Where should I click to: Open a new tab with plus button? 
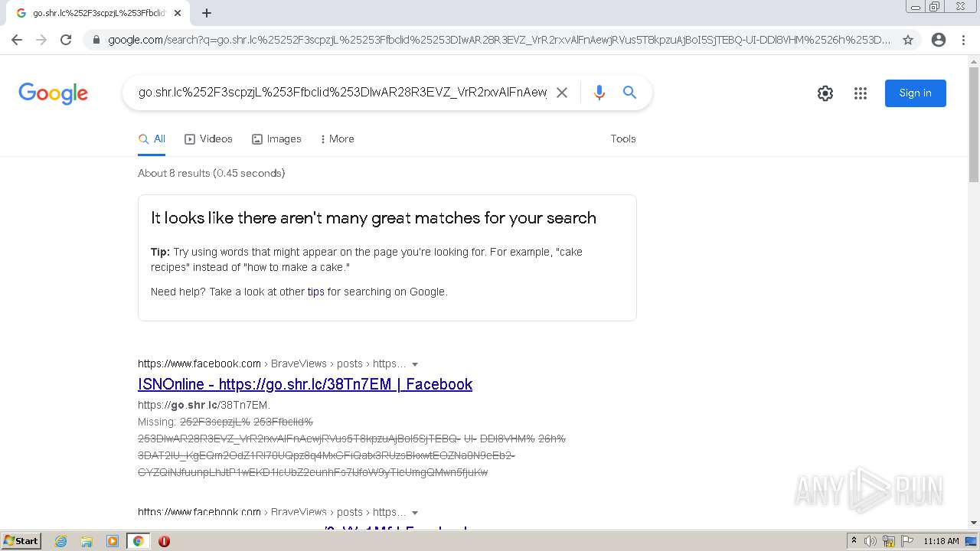(207, 13)
